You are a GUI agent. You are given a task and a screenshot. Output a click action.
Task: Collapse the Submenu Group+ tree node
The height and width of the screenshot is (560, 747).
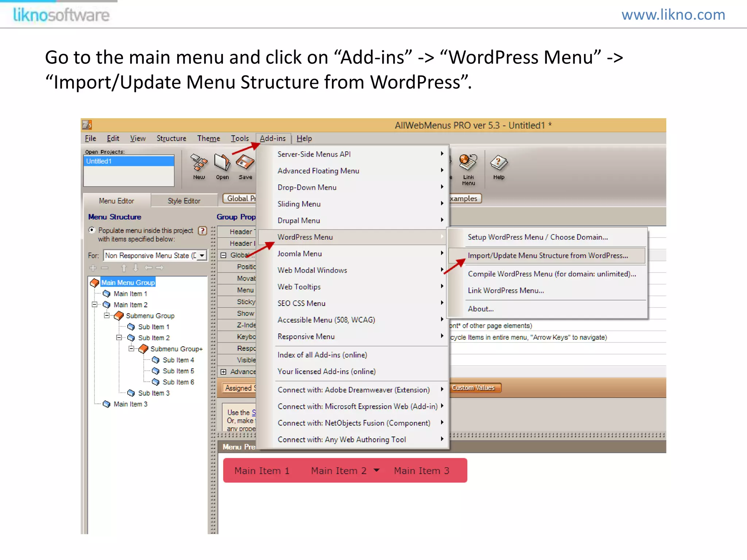[x=131, y=349]
